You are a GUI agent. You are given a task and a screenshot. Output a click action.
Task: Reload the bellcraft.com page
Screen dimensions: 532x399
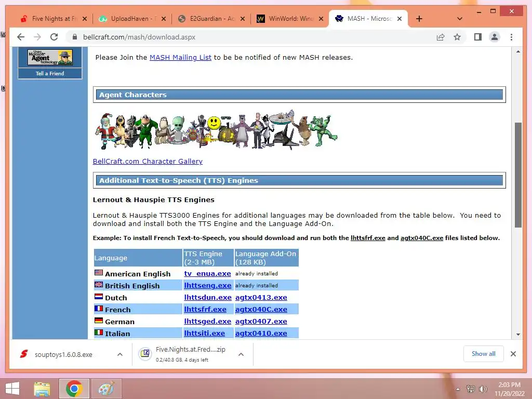coord(54,37)
